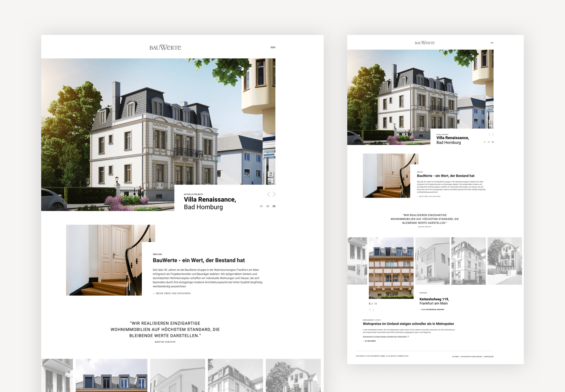Click staircase door image on left page
565x392 pixels.
[x=104, y=260]
